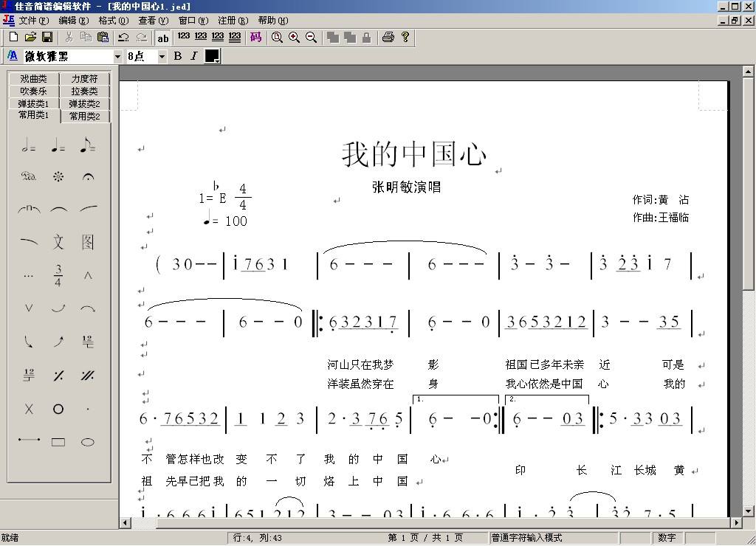Open the 注册 menu
Screen dimensions: 756x546
pyautogui.click(x=235, y=21)
